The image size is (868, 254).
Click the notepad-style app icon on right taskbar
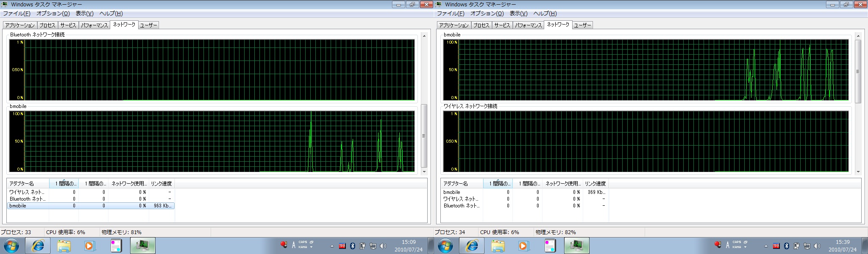550,246
